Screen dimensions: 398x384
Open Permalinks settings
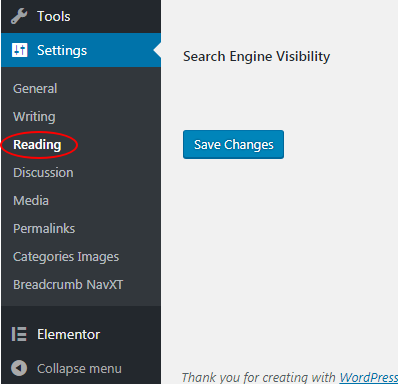44,229
